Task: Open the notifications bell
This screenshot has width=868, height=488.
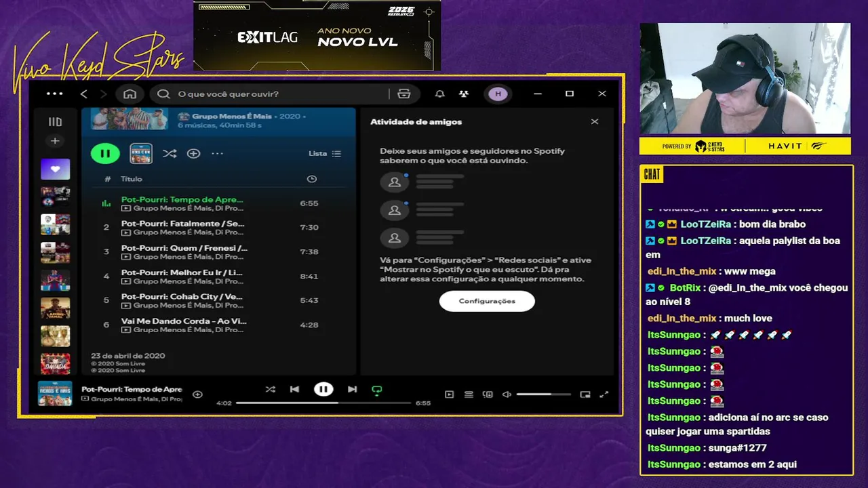Action: [440, 94]
